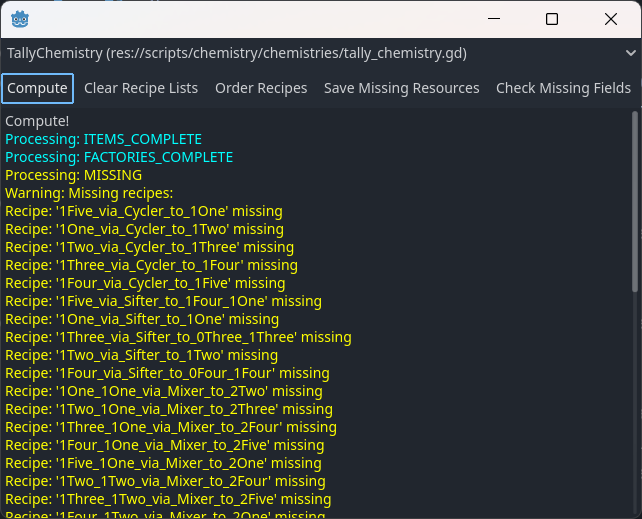Click the Godot icon in title bar
Screen dimensions: 642x519
point(20,19)
